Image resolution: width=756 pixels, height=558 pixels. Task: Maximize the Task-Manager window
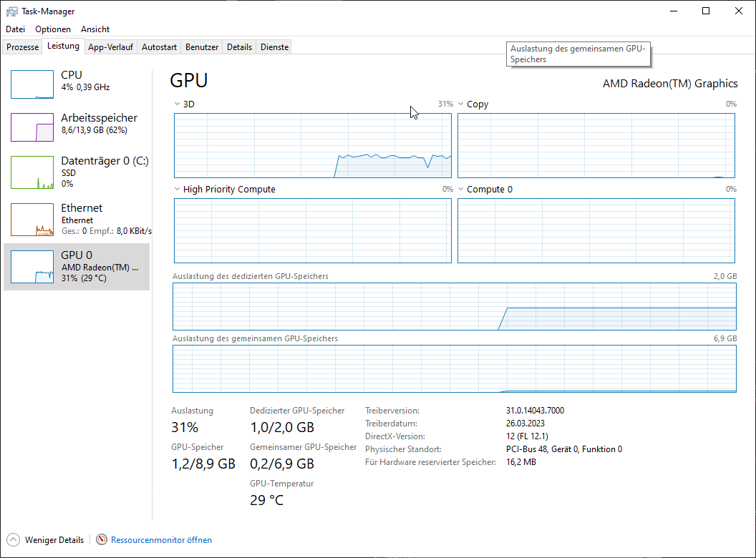[x=706, y=11]
